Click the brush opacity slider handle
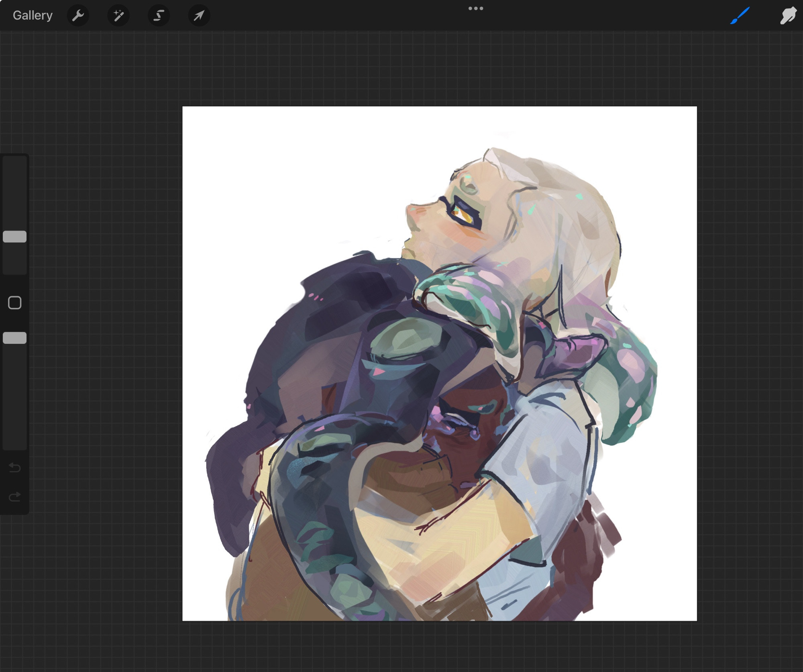 tap(15, 338)
